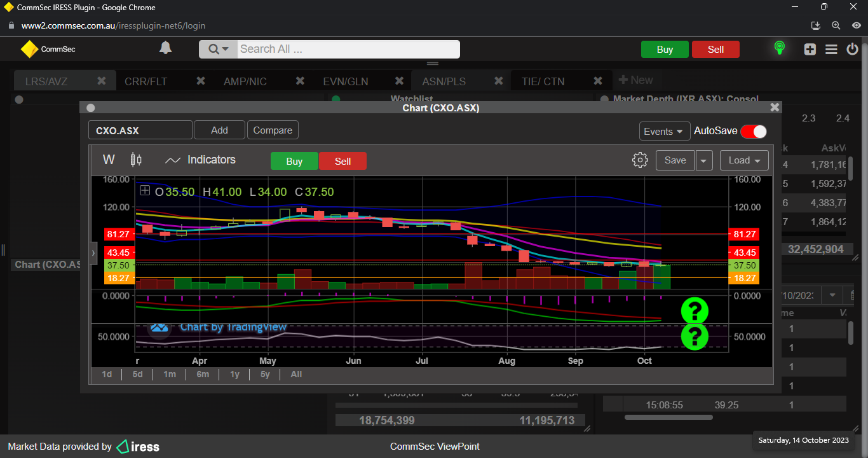Select the All time range
Screen dimensions: 868x458
tap(296, 374)
